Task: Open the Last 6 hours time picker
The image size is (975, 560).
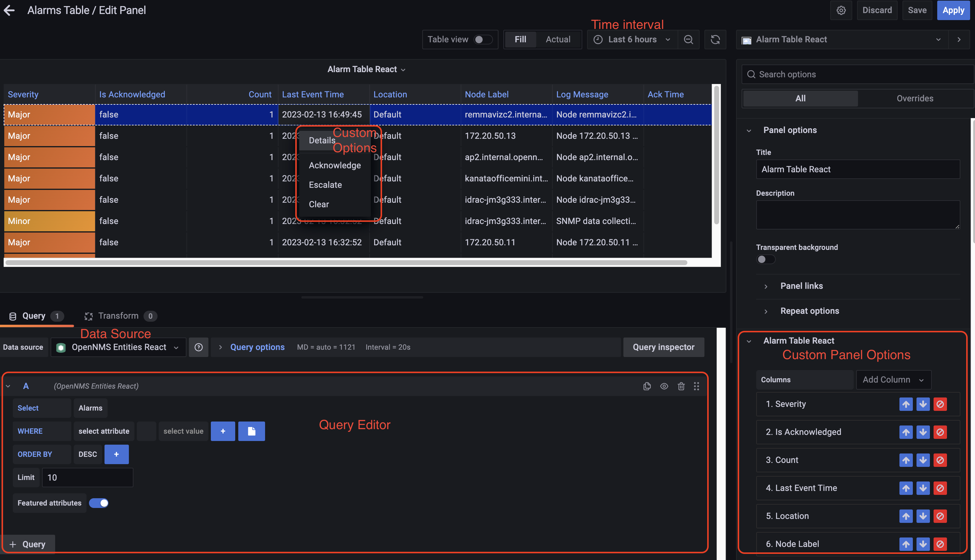Action: tap(632, 39)
